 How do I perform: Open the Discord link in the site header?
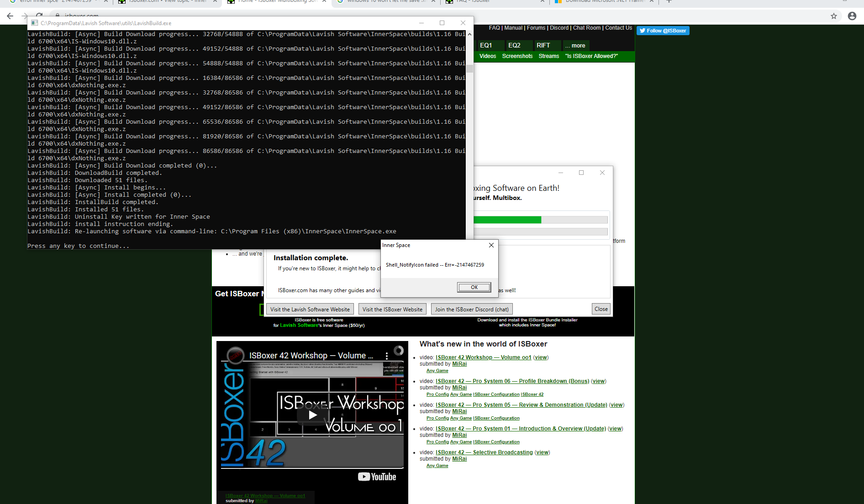click(559, 28)
